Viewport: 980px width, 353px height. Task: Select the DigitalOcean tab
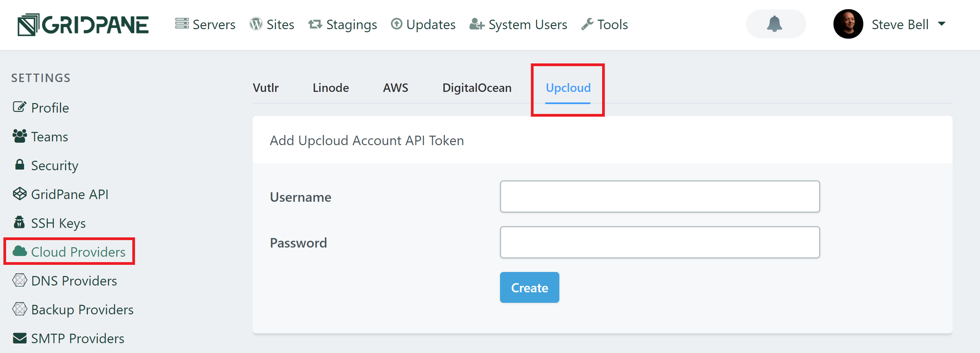[x=477, y=88]
